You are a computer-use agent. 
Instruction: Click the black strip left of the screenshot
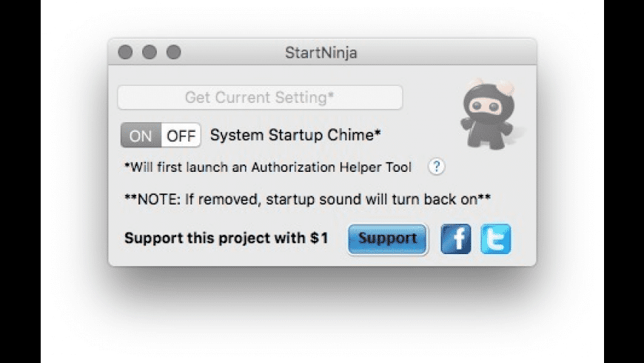point(19,181)
